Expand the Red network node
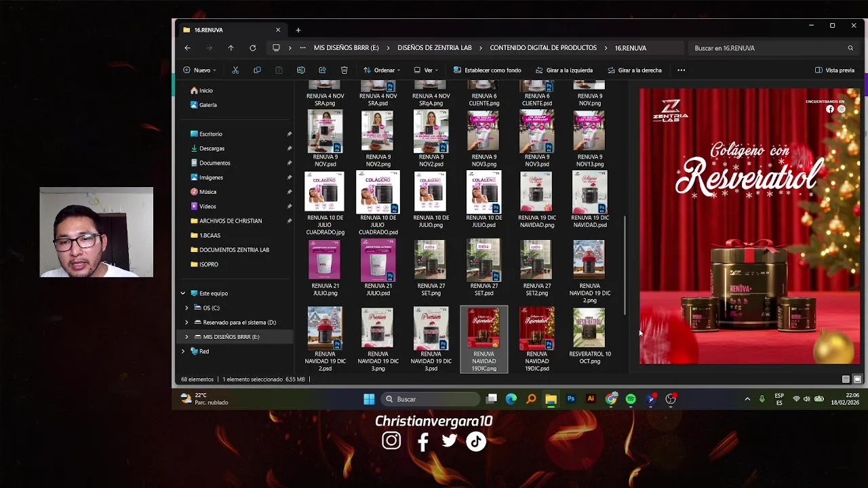 pyautogui.click(x=182, y=352)
